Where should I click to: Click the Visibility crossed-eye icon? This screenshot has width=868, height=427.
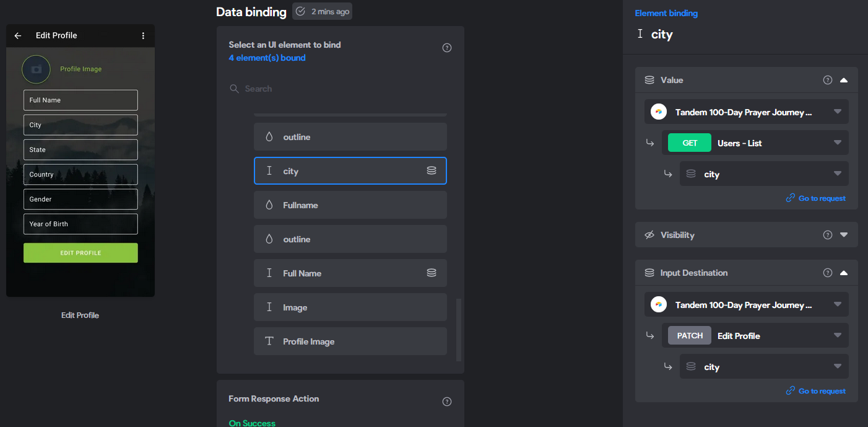[649, 235]
